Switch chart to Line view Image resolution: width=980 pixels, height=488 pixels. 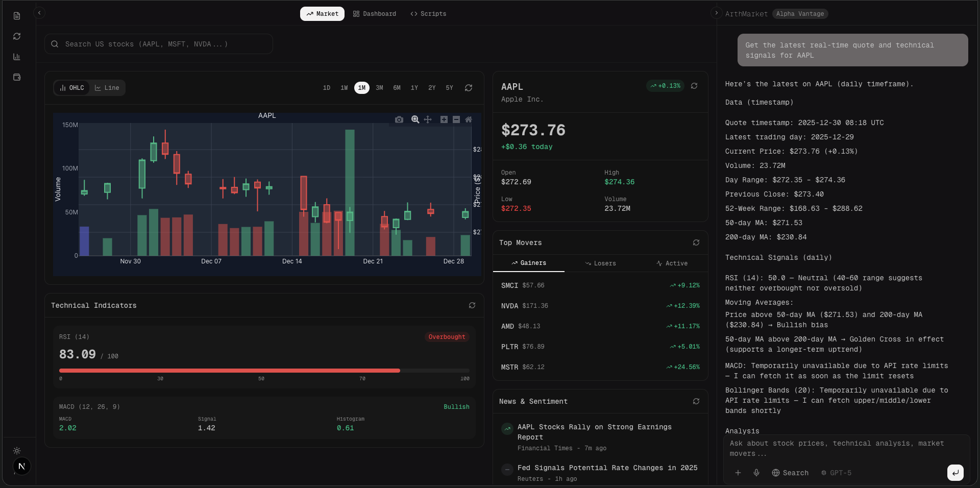click(x=107, y=88)
